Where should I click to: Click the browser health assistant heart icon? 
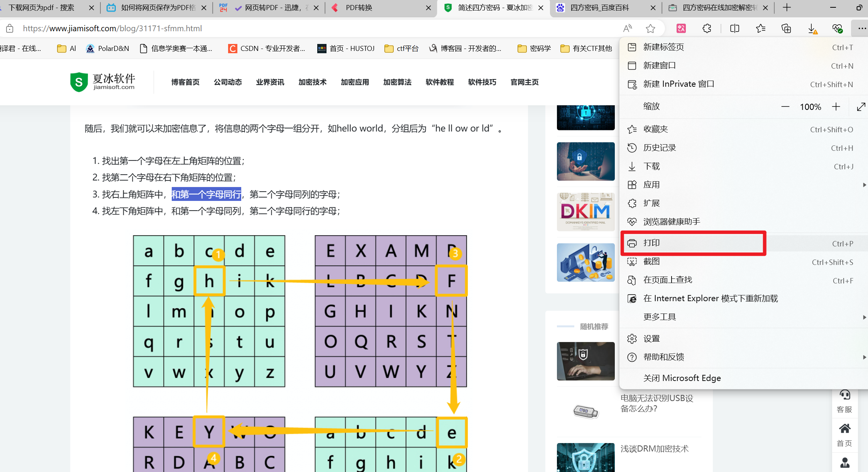[x=837, y=28]
